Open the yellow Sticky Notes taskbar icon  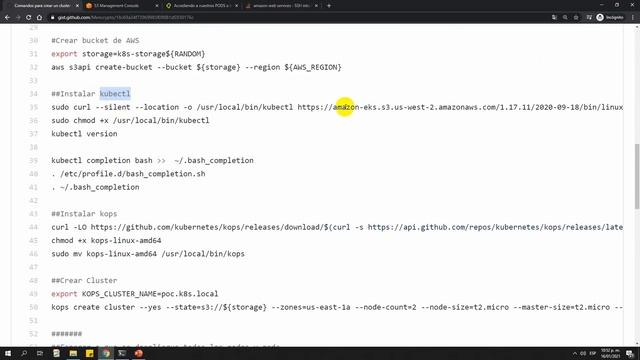(89, 353)
